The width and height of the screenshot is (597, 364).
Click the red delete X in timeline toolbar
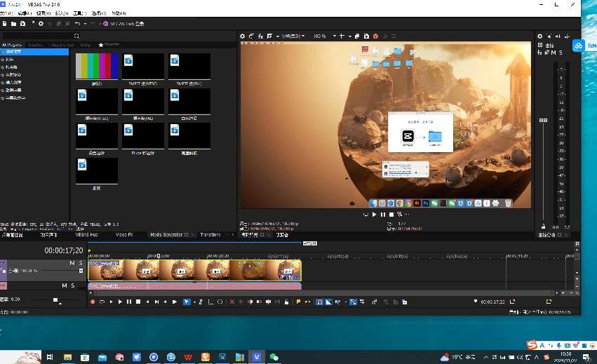(x=232, y=302)
